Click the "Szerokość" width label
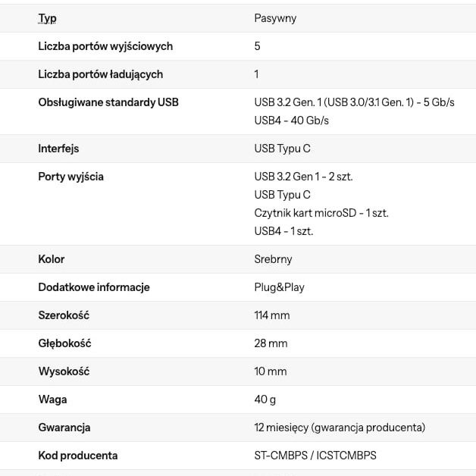 (64, 315)
